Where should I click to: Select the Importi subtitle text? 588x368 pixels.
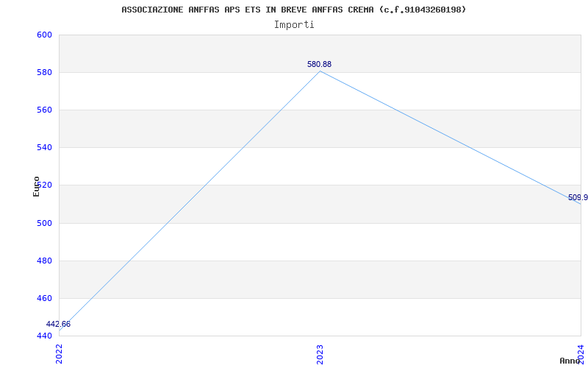click(294, 25)
